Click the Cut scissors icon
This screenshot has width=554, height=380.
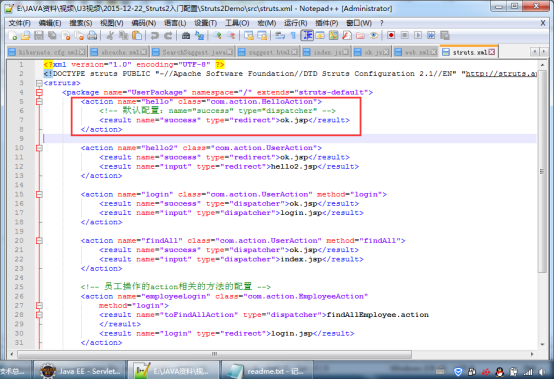(x=110, y=35)
